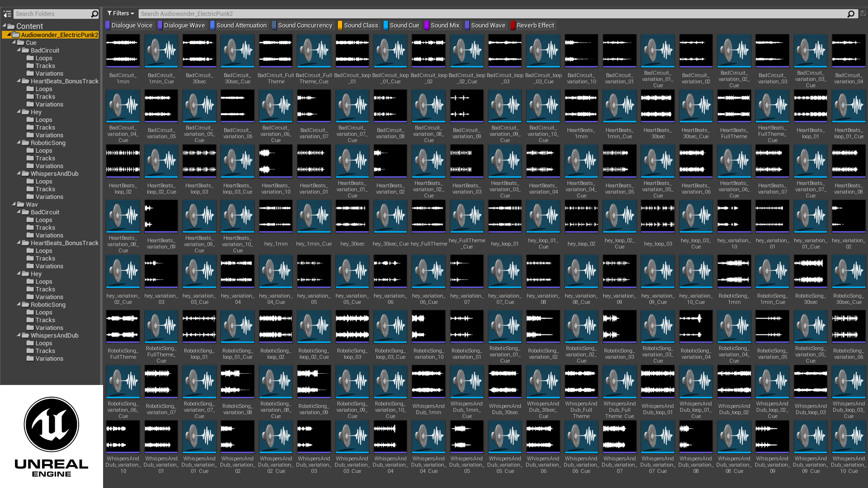Select the HeartBeats_FullTheme waveform asset
This screenshot has height=488, width=868.
pos(734,106)
